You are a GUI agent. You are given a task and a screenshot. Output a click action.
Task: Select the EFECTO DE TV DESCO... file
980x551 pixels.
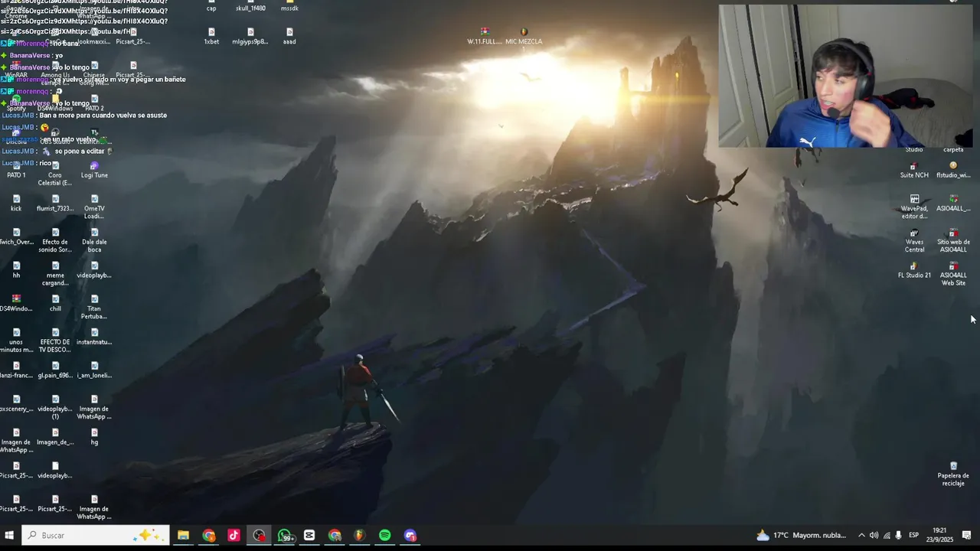click(x=55, y=341)
